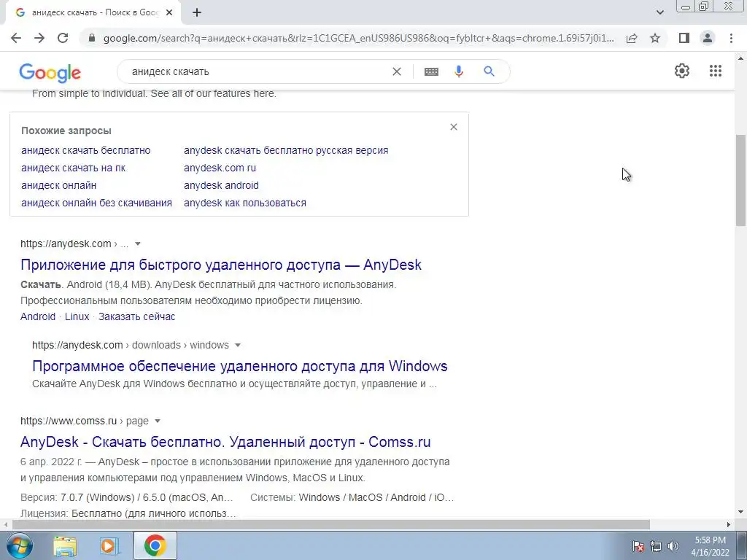Open the tab search chevron
Image resolution: width=747 pixels, height=560 pixels.
659,13
